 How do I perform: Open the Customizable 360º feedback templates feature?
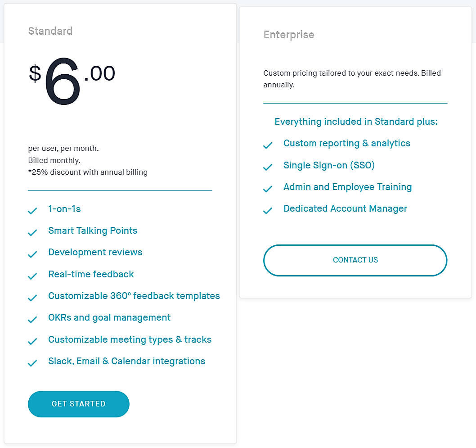click(134, 296)
